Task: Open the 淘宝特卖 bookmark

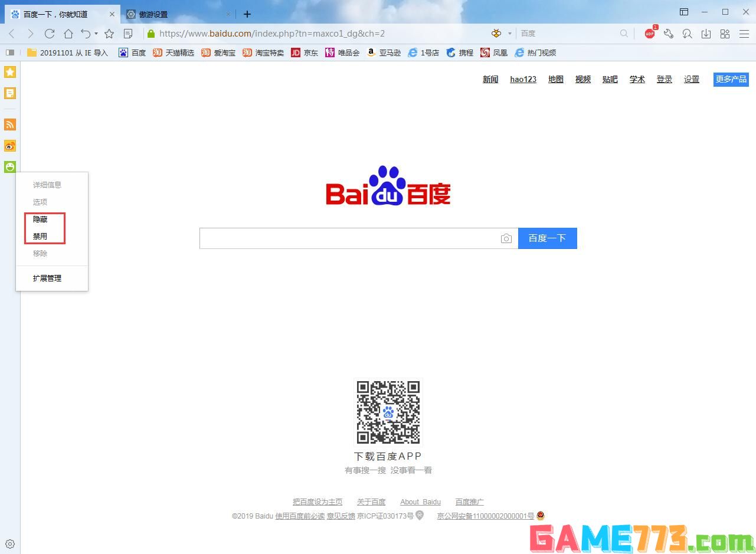Action: (263, 53)
